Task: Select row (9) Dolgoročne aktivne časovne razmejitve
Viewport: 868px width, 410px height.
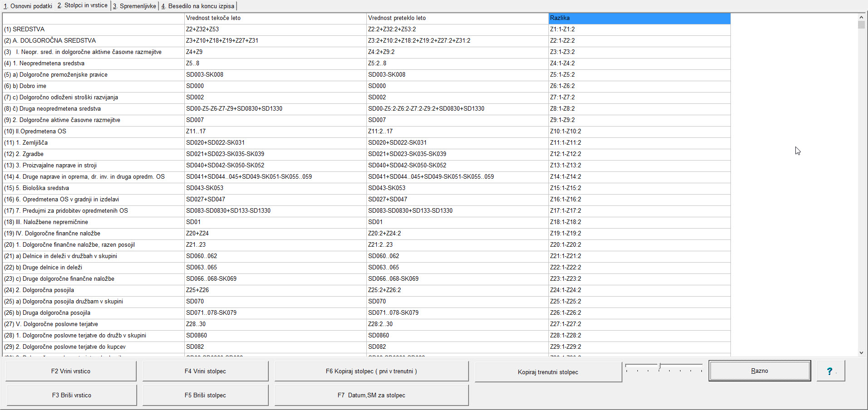Action: pyautogui.click(x=94, y=120)
